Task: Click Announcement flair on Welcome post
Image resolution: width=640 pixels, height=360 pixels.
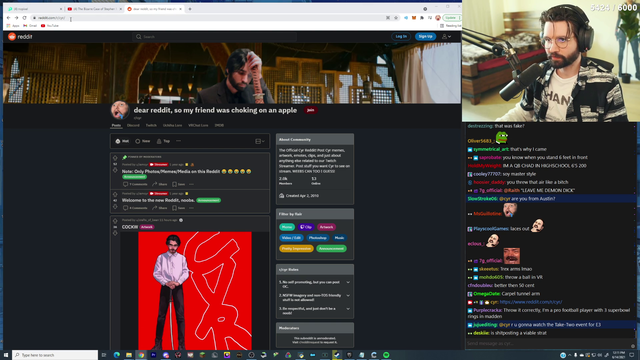Action: pos(209,200)
